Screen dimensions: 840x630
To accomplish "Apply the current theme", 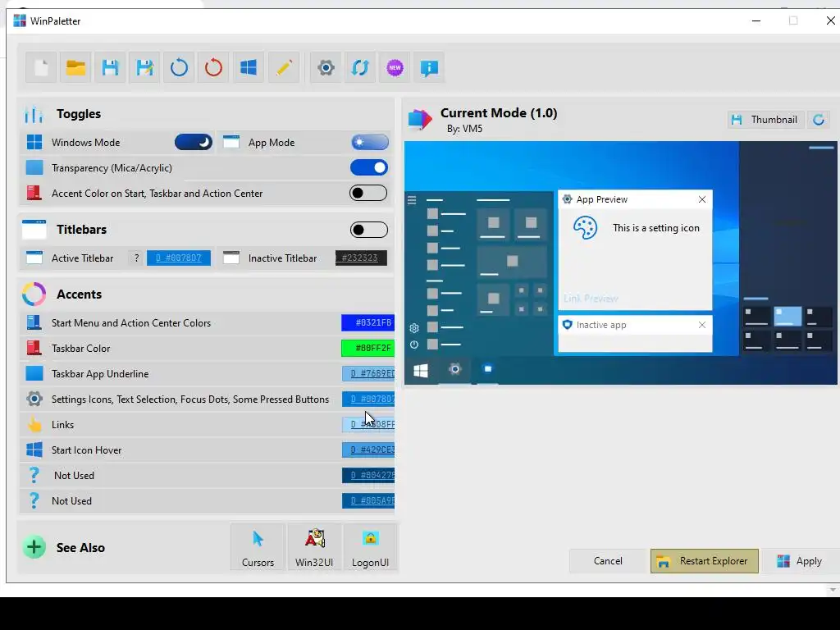I will [801, 561].
